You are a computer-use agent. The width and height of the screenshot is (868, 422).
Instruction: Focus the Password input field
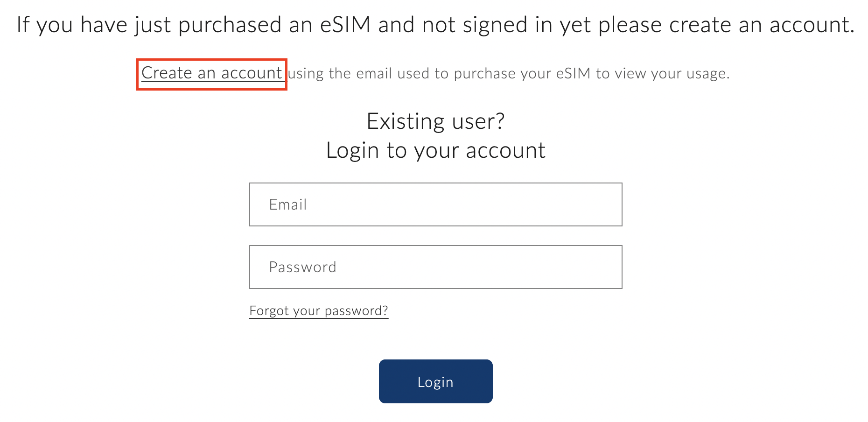pos(435,267)
